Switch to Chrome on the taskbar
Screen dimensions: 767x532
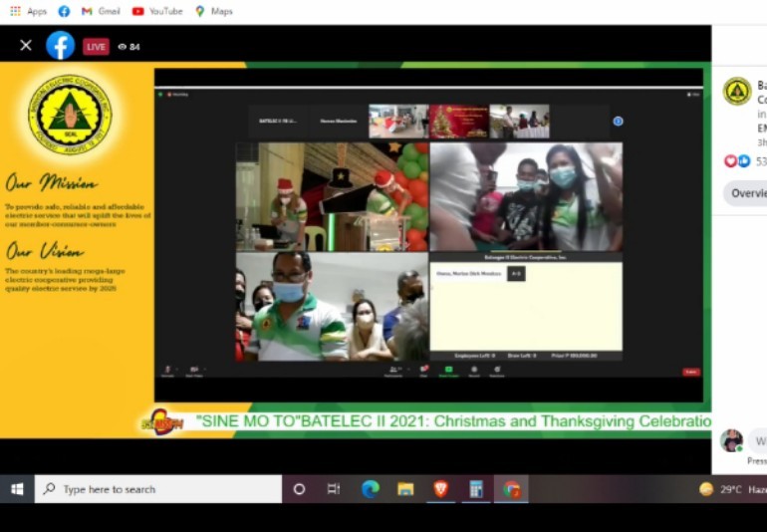point(511,489)
